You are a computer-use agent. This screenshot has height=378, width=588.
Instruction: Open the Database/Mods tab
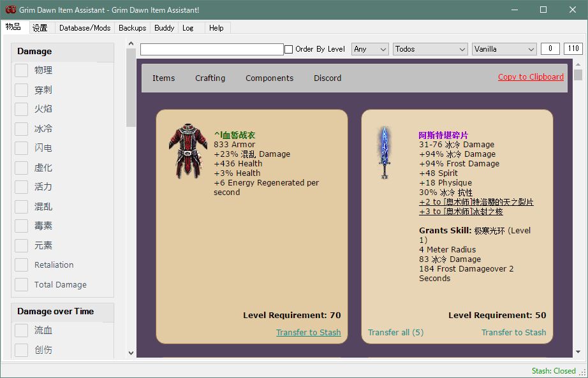85,28
